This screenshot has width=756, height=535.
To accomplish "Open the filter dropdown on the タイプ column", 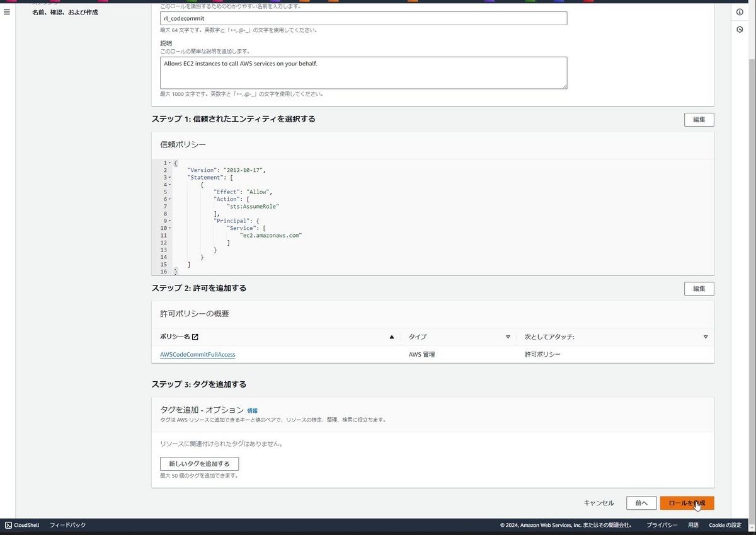I will (x=508, y=337).
